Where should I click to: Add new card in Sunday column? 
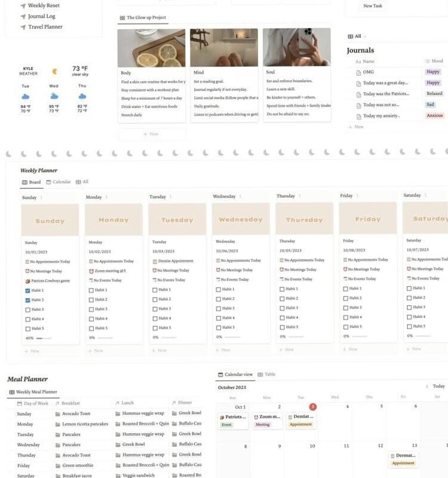click(32, 351)
